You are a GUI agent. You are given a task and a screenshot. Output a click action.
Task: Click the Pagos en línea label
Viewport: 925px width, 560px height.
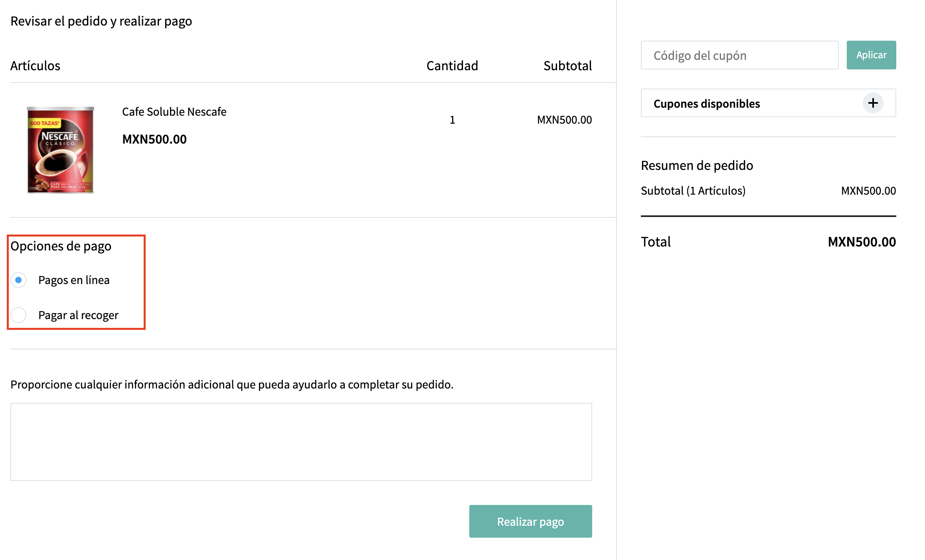74,280
